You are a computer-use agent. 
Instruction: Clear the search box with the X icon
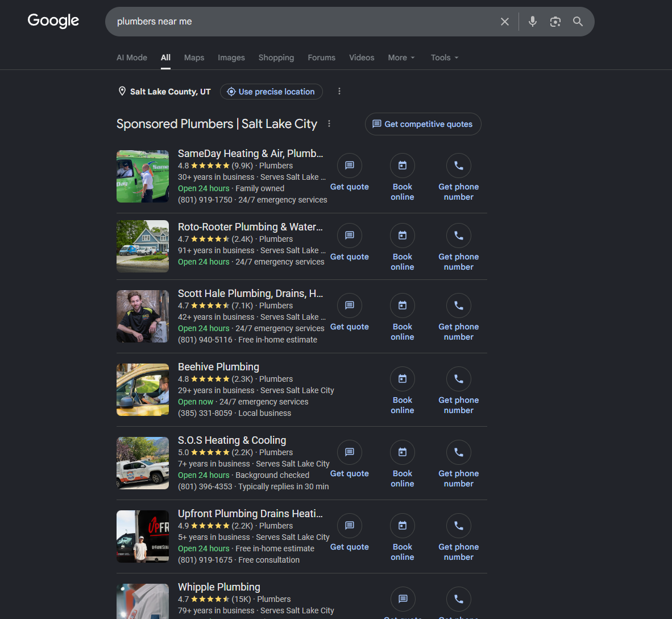coord(505,22)
